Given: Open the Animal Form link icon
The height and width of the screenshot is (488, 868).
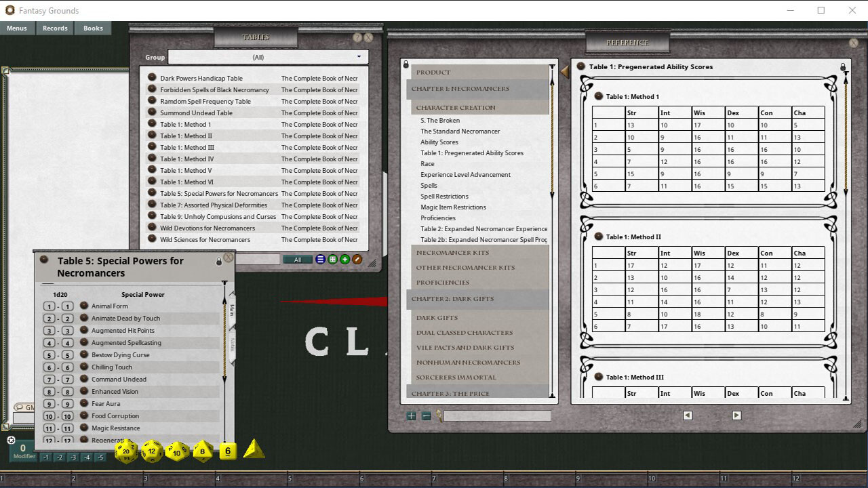Looking at the screenshot, I should [x=84, y=306].
